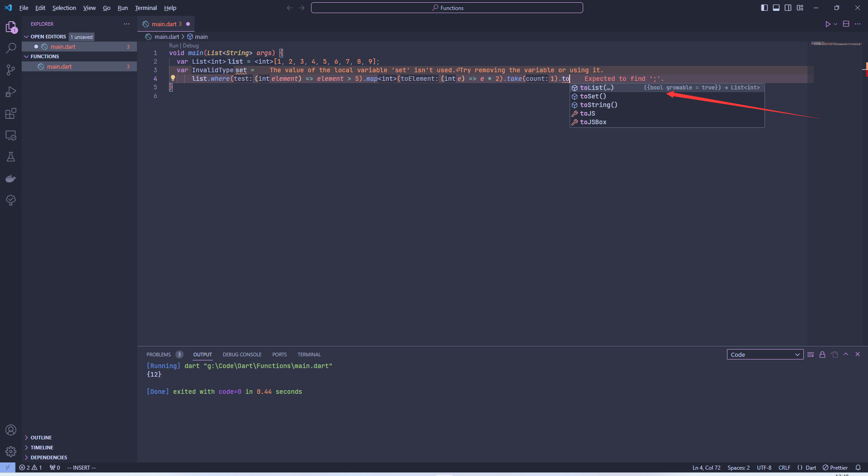Click the notifications bell in status bar
This screenshot has height=476, width=868.
858,467
